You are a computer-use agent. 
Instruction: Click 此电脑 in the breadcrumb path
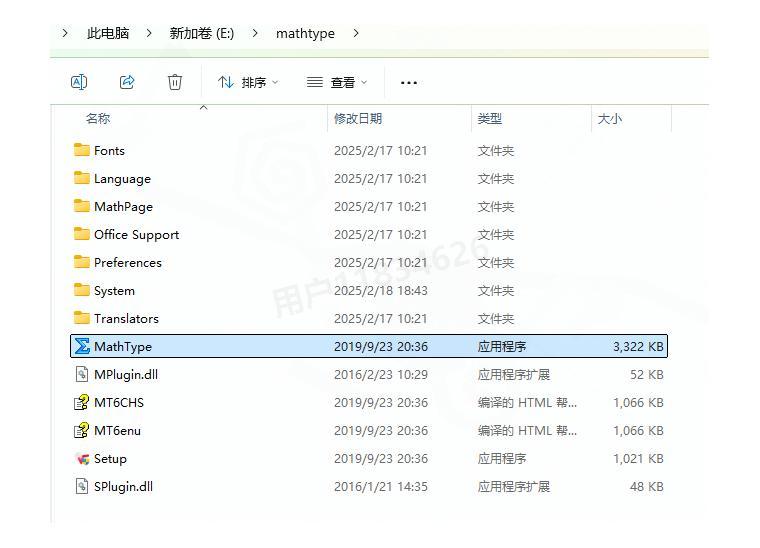click(x=108, y=33)
